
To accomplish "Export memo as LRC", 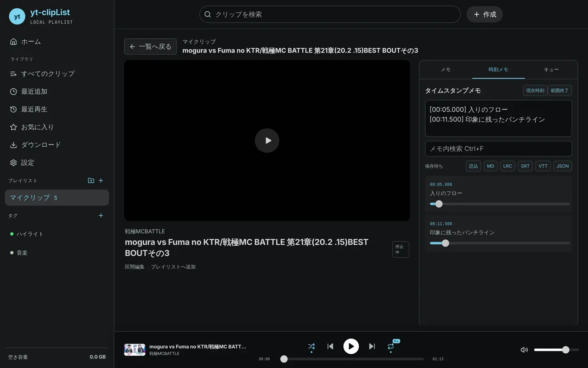I will (508, 166).
